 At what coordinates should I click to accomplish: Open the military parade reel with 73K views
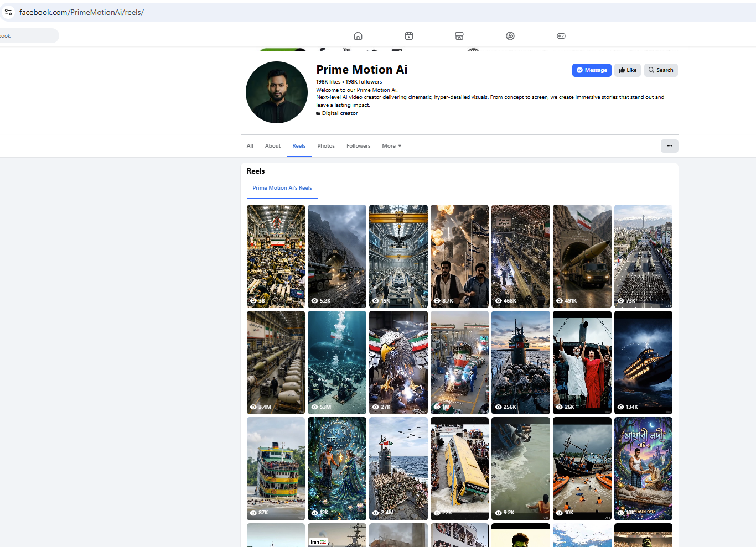643,256
